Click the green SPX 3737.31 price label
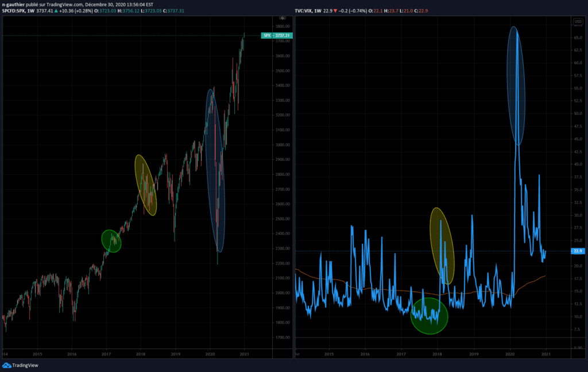This screenshot has width=588, height=372. (x=277, y=35)
